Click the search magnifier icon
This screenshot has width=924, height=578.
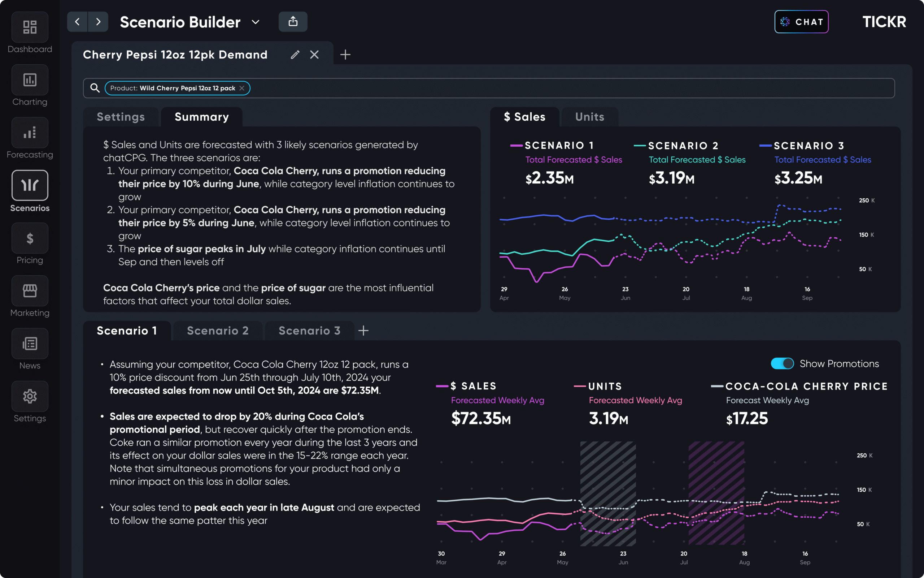[95, 88]
